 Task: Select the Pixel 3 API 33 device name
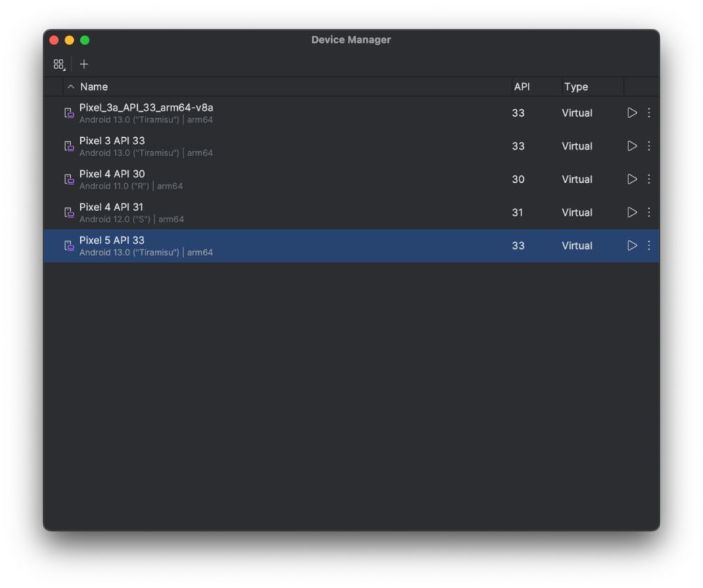click(112, 141)
